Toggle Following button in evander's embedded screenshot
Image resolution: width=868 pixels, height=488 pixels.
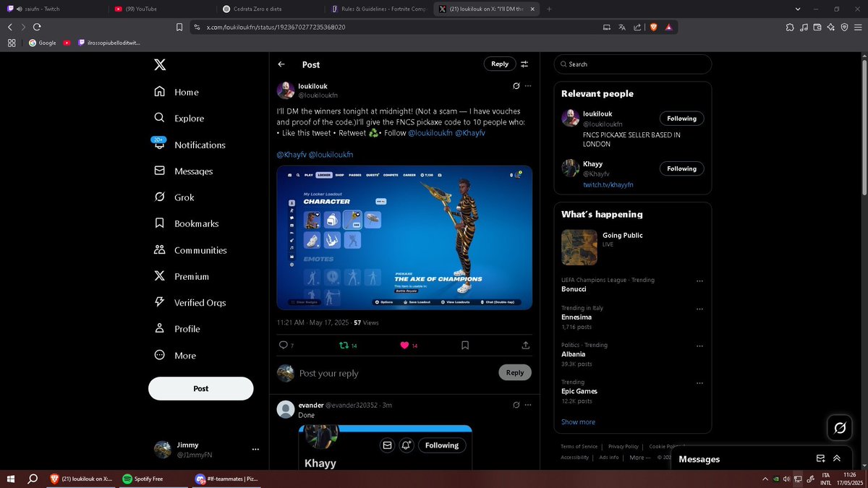coord(442,445)
